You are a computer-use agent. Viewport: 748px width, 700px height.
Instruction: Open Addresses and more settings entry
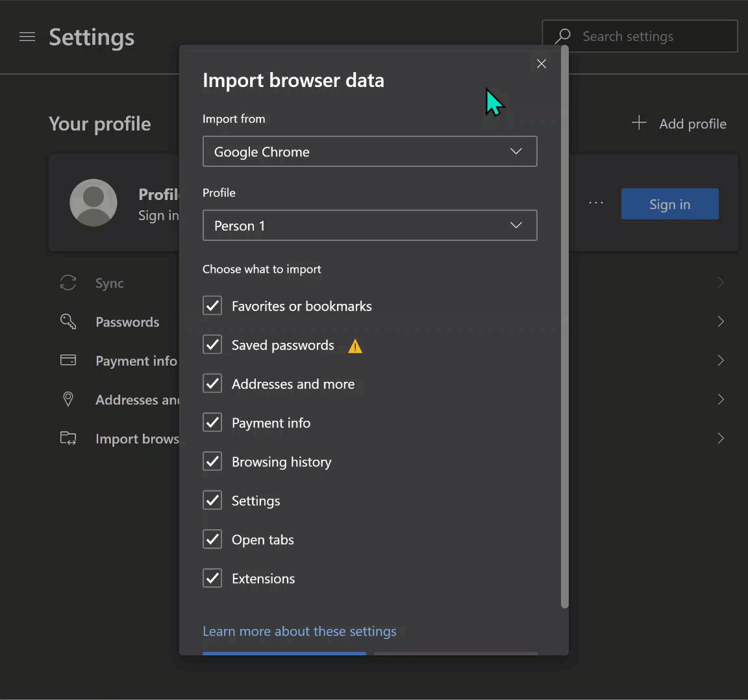point(138,400)
